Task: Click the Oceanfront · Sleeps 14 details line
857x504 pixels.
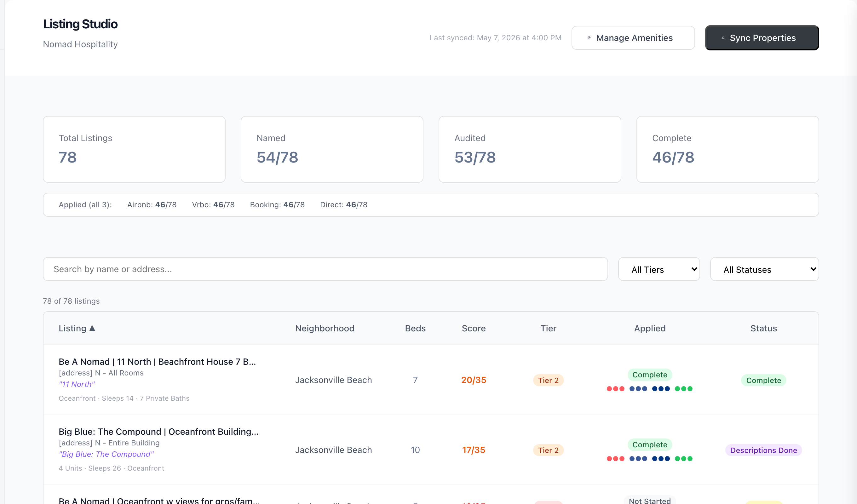Action: click(x=124, y=398)
